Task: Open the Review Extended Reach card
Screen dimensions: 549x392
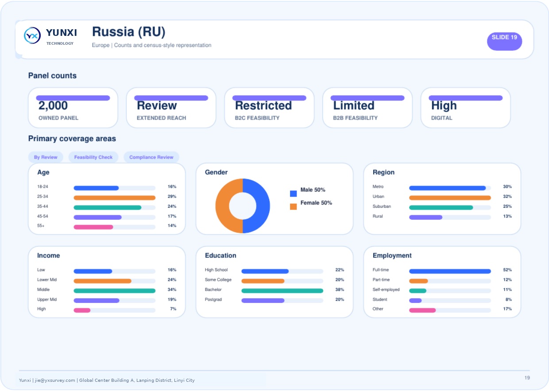Action: coord(171,108)
